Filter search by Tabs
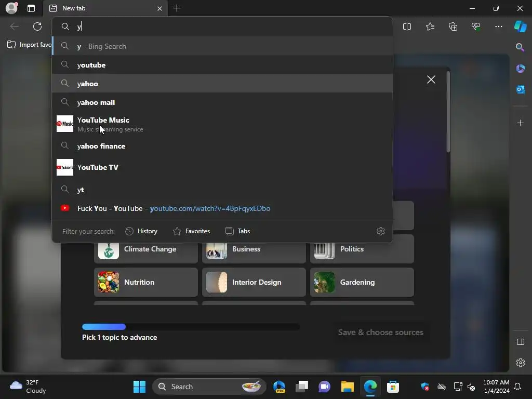Image resolution: width=532 pixels, height=399 pixels. pyautogui.click(x=237, y=231)
